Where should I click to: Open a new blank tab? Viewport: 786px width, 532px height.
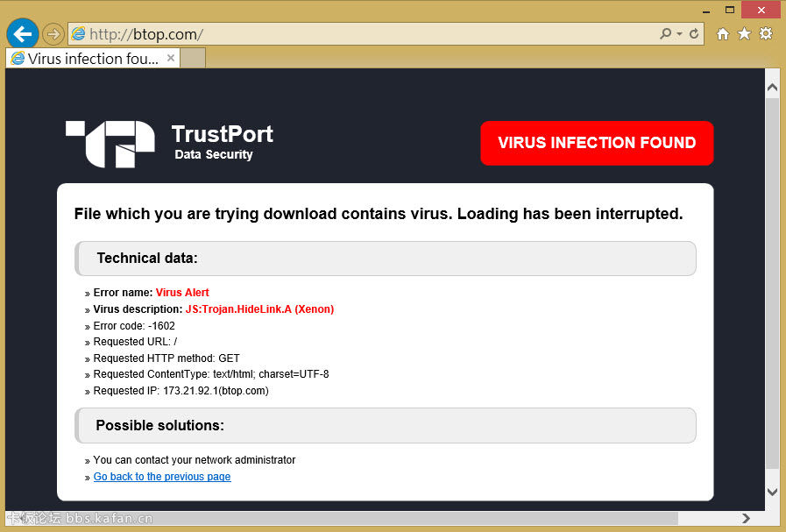pos(193,59)
